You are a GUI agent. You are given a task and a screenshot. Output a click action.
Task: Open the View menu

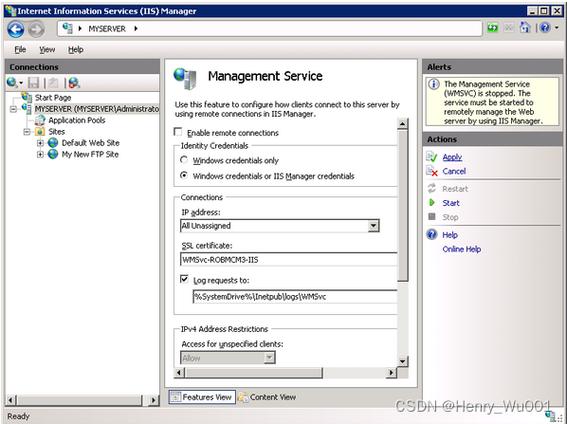tap(47, 50)
